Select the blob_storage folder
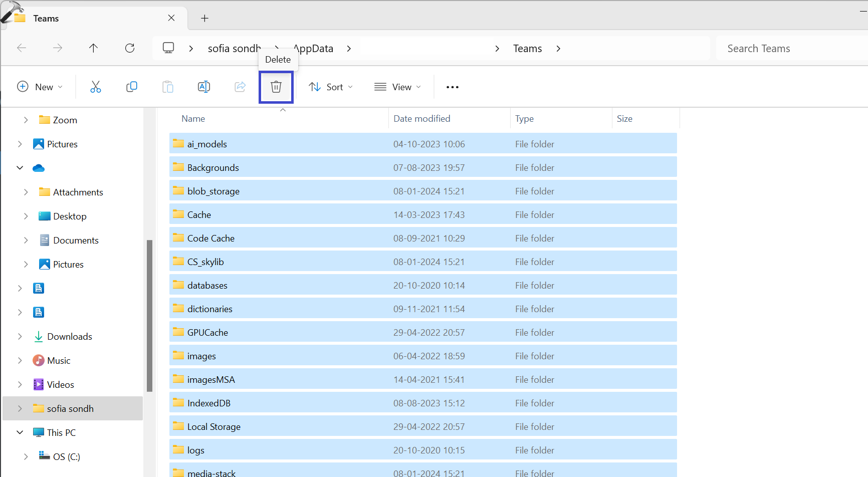Image resolution: width=868 pixels, height=477 pixels. 213,191
